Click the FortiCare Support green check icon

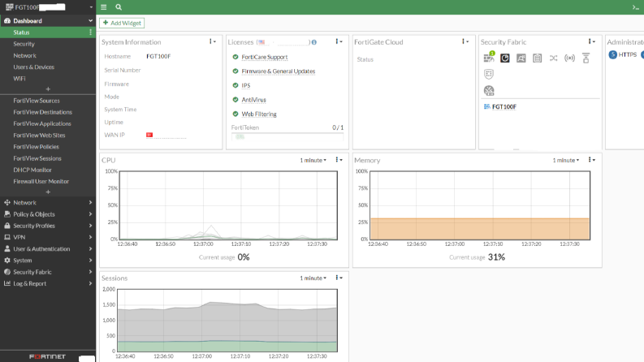pos(236,57)
